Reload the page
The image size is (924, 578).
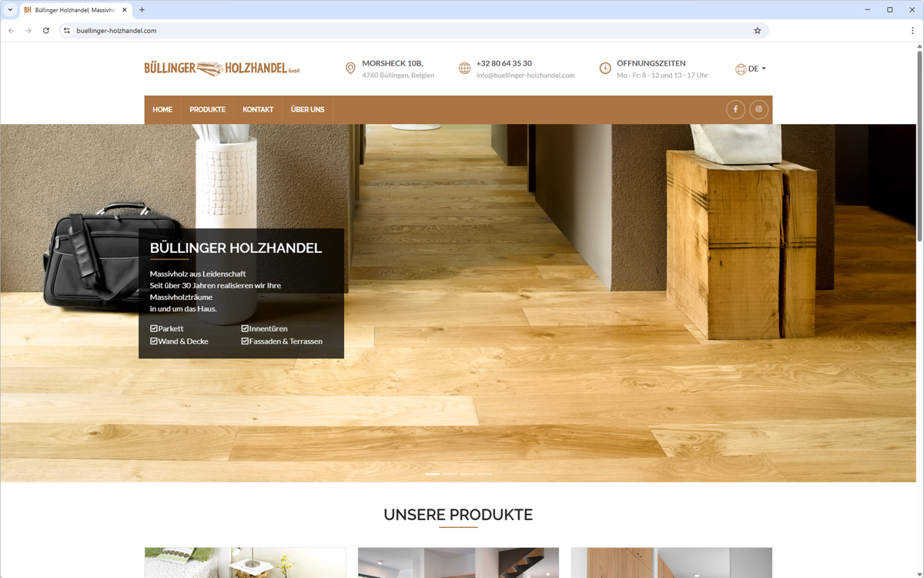(46, 31)
